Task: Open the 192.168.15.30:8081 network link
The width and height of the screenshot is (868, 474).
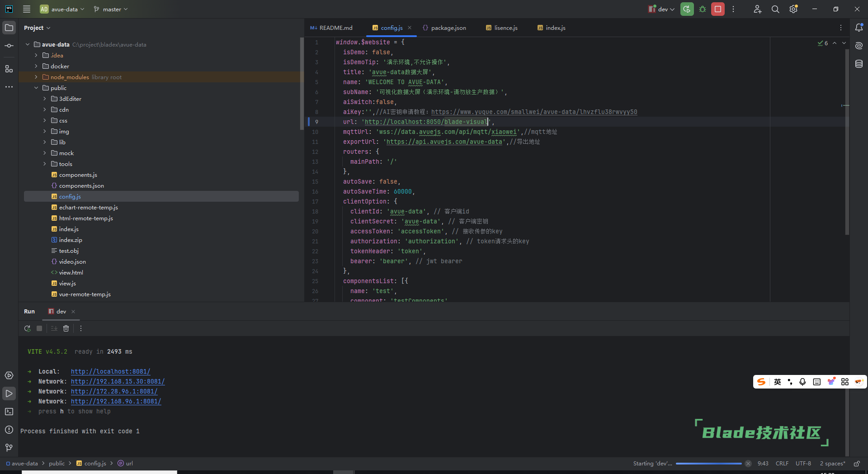Action: click(118, 381)
